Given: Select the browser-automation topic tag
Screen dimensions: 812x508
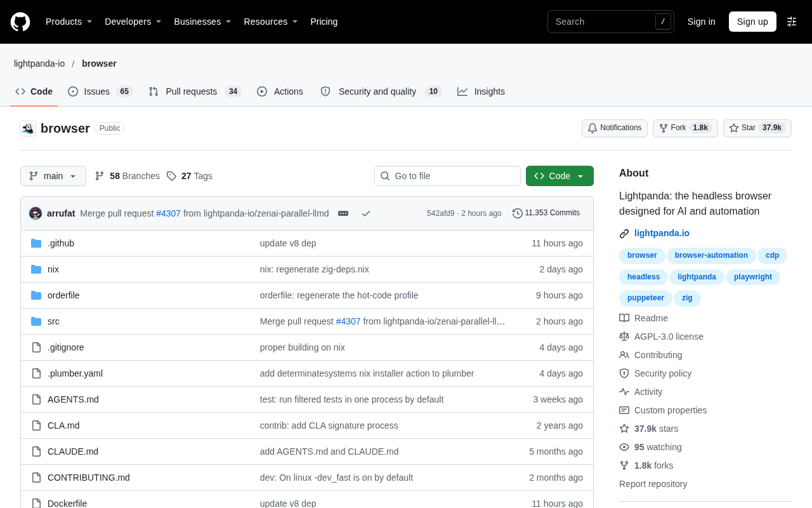Looking at the screenshot, I should pyautogui.click(x=711, y=255).
